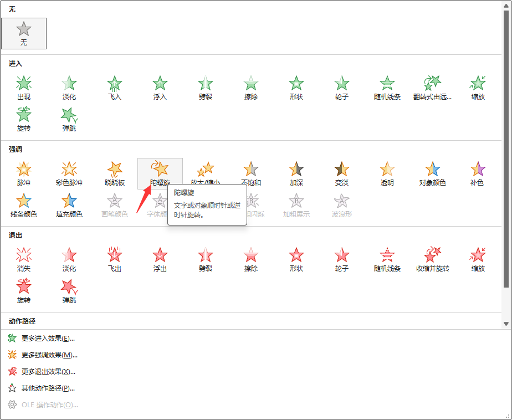Select the 无 (None) animation effect
This screenshot has height=420, width=512.
[24, 34]
